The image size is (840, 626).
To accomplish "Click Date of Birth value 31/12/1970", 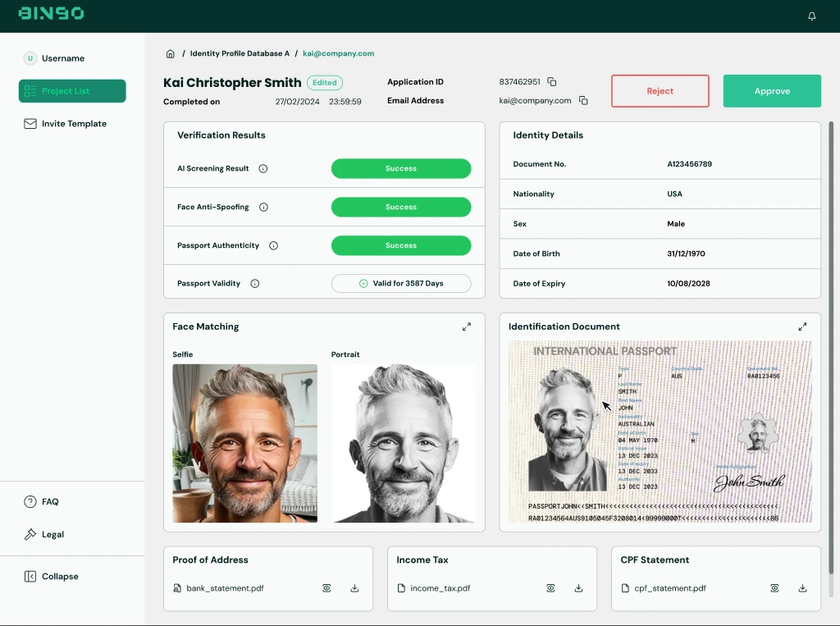I will click(x=686, y=254).
